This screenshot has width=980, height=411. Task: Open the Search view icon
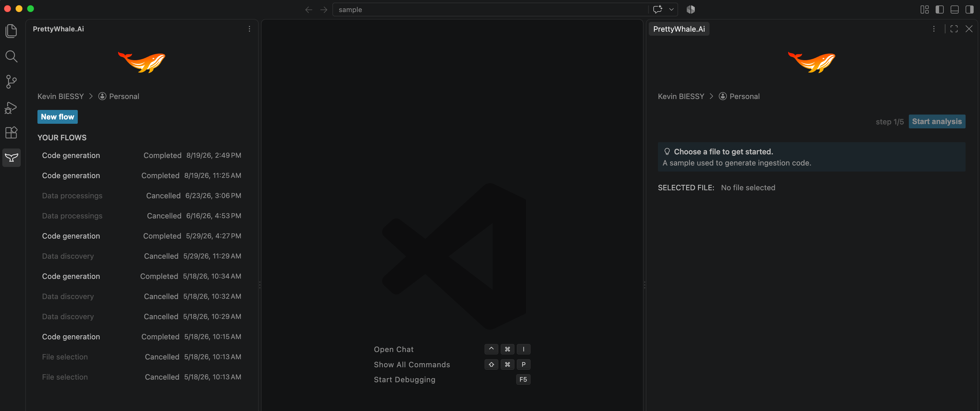[12, 56]
